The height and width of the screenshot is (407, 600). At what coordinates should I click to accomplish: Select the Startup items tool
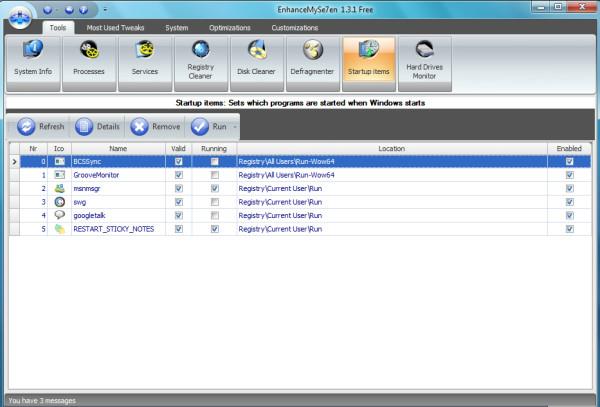(x=367, y=61)
